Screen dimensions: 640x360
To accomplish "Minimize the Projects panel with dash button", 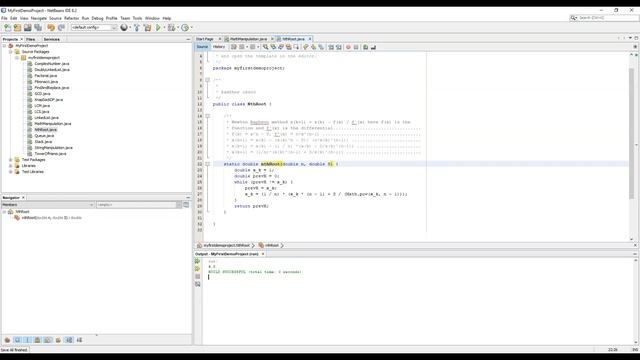I will pos(188,39).
